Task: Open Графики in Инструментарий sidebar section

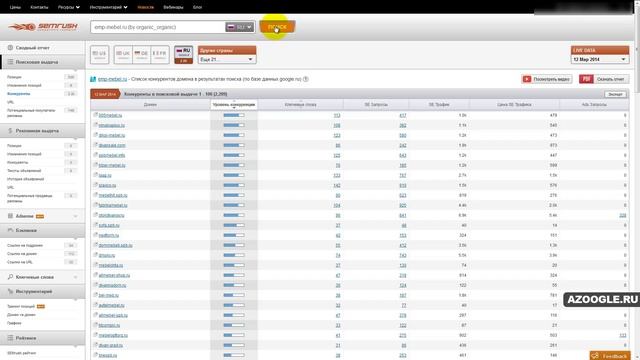Action: tap(14, 323)
